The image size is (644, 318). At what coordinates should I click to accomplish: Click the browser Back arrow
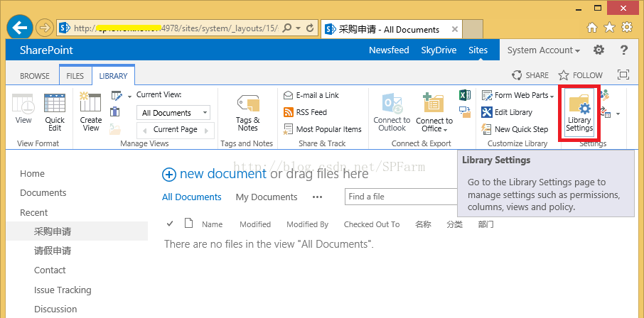coord(19,28)
